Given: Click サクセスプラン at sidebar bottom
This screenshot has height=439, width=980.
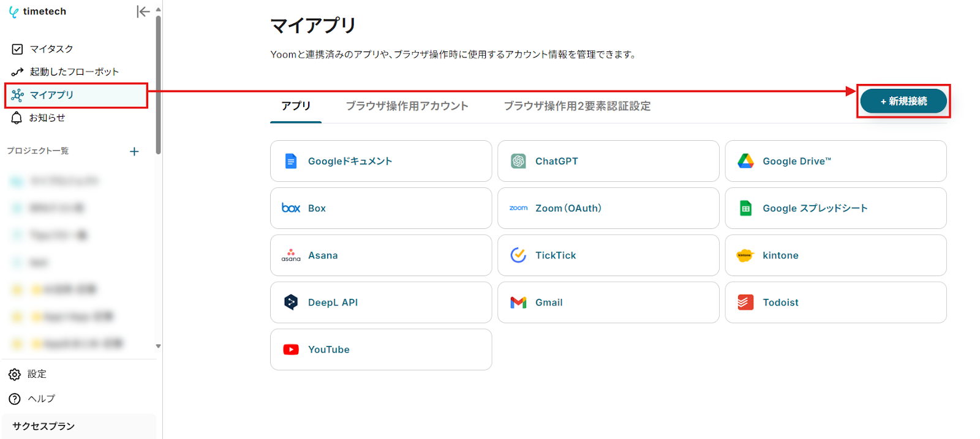Looking at the screenshot, I should point(78,426).
